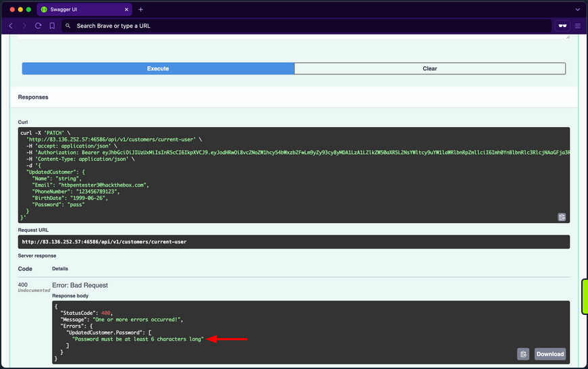Copy the curl command to clipboard
This screenshot has width=588, height=369.
(562, 217)
